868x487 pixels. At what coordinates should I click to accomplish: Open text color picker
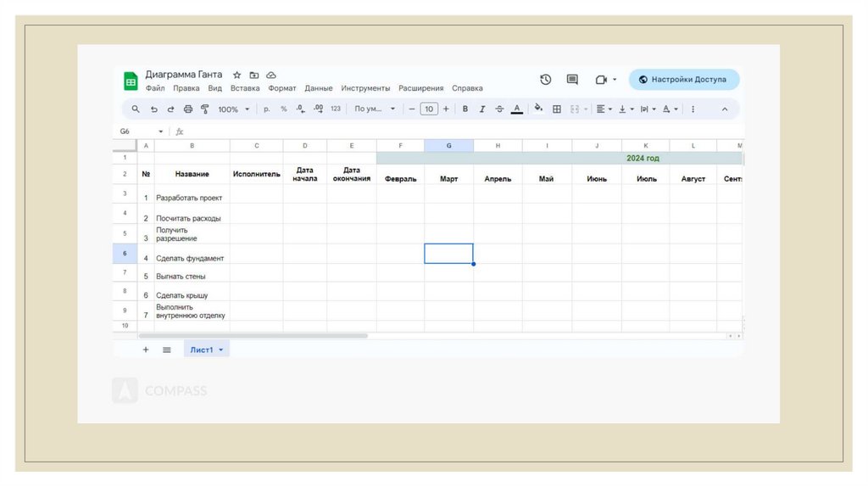516,109
